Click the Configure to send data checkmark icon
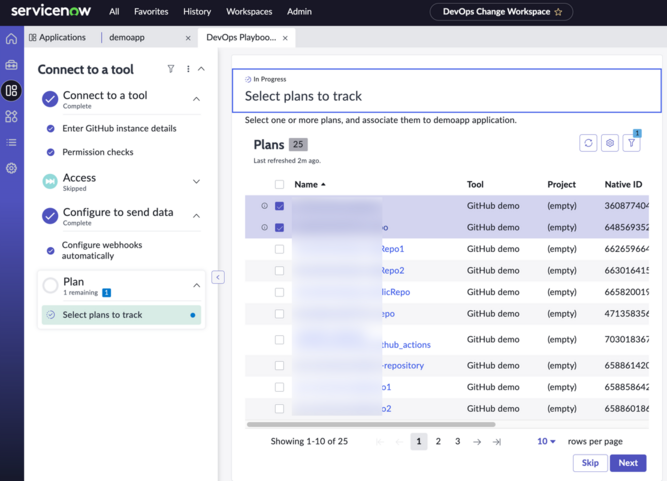The height and width of the screenshot is (481, 667). click(x=50, y=216)
